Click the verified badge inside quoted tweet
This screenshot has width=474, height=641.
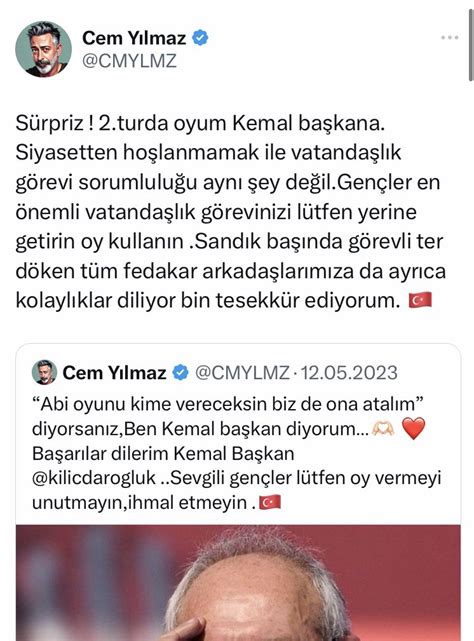click(x=180, y=373)
